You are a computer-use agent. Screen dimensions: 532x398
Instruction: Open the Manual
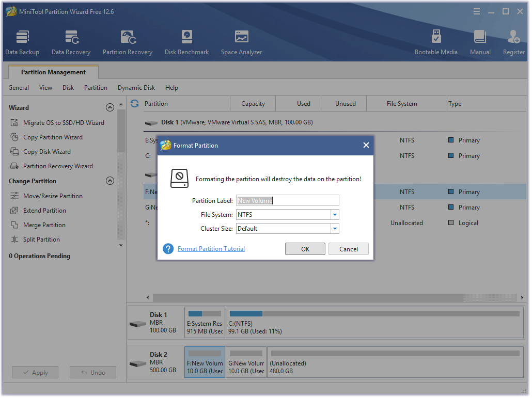click(480, 42)
